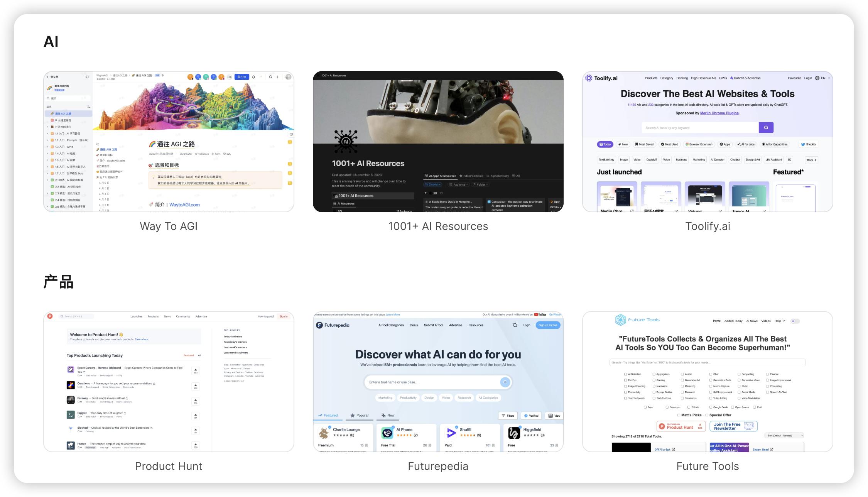Check the Music checkbox in Future Tools
Screen dimensions: 868x497
pos(739,386)
